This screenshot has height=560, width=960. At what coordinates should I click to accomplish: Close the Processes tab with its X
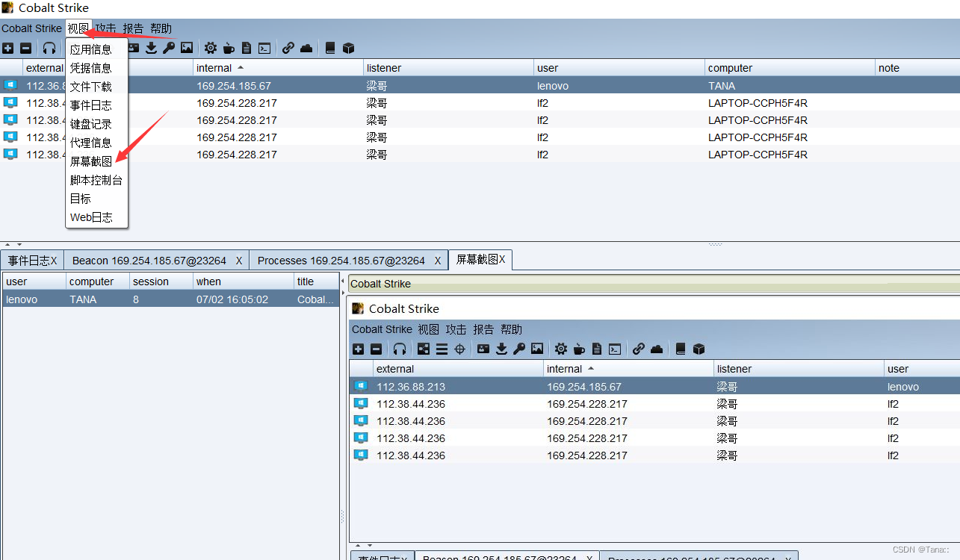[438, 261]
